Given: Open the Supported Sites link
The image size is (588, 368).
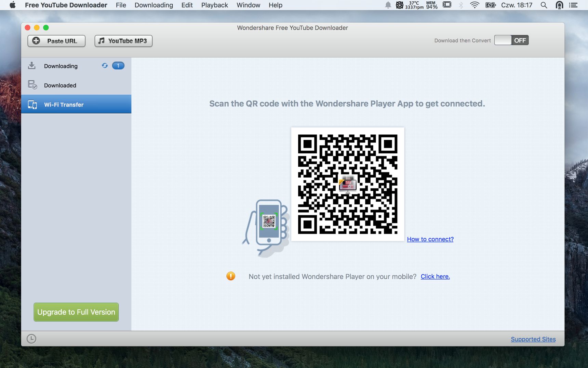Looking at the screenshot, I should (x=533, y=339).
